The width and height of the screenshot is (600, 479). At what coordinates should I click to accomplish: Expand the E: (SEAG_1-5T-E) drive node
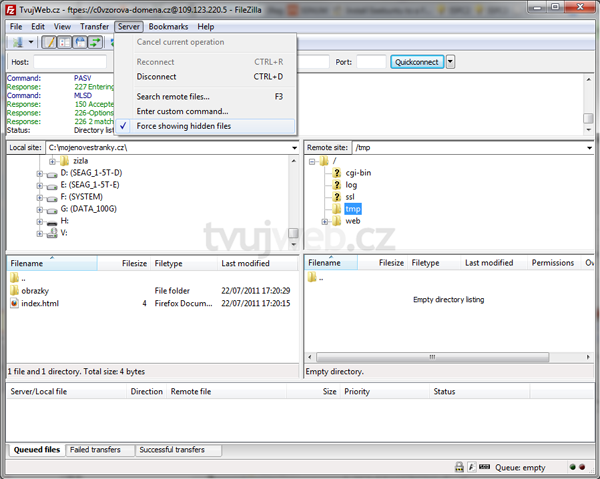39,186
